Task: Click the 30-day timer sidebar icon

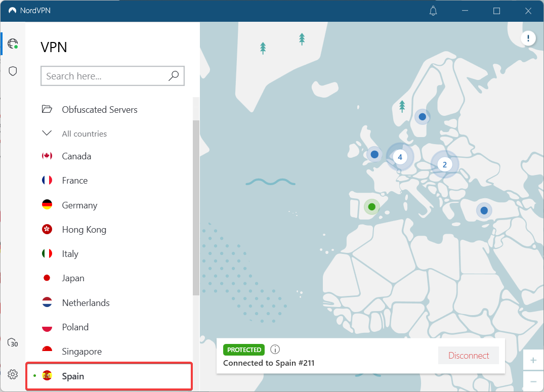Action: tap(13, 343)
